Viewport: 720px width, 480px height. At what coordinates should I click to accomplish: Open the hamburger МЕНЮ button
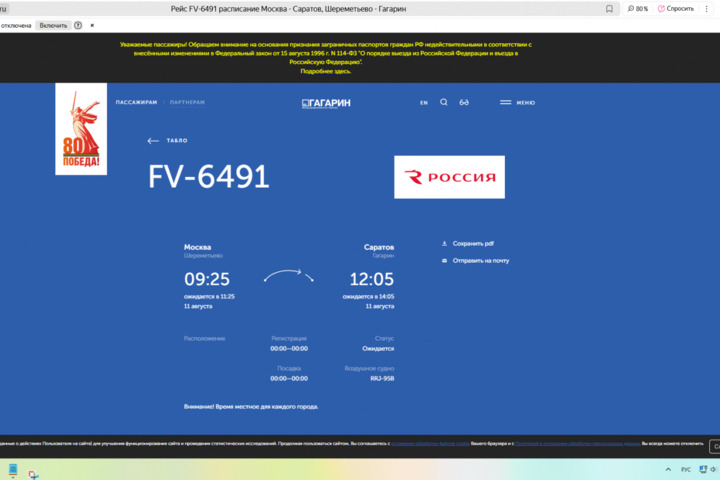[518, 102]
